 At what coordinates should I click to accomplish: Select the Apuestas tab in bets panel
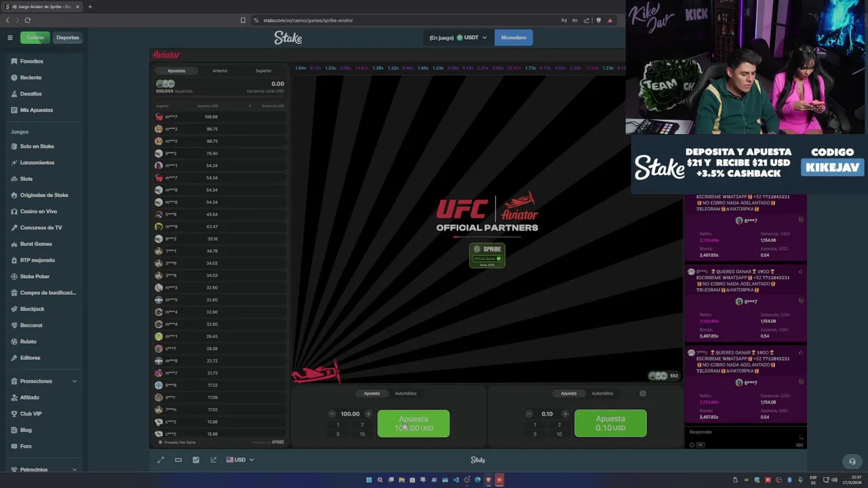pos(176,70)
